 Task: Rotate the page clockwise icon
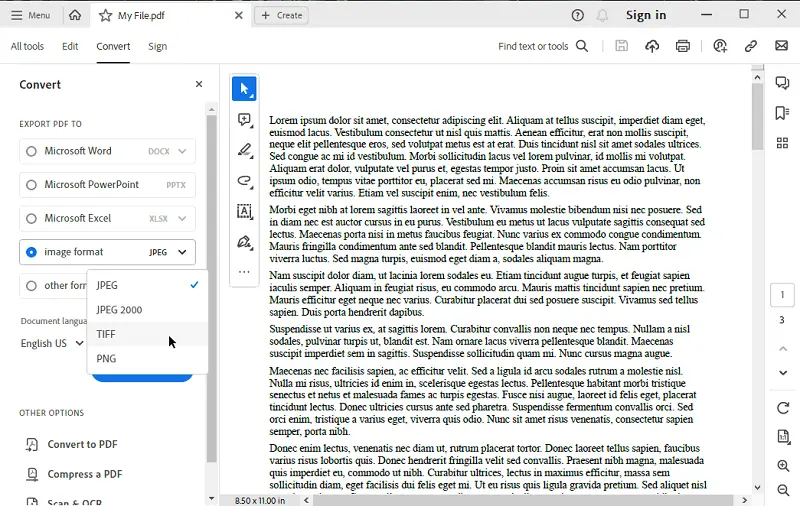tap(783, 408)
